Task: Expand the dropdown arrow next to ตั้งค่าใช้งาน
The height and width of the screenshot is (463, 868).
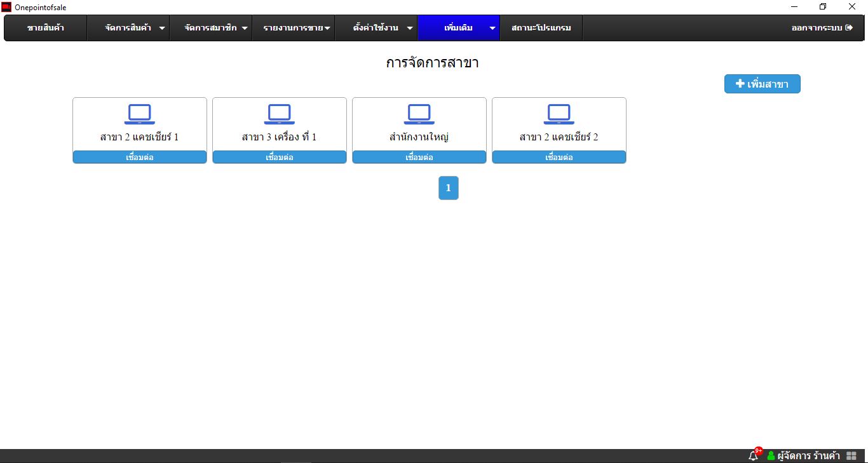Action: tap(410, 29)
